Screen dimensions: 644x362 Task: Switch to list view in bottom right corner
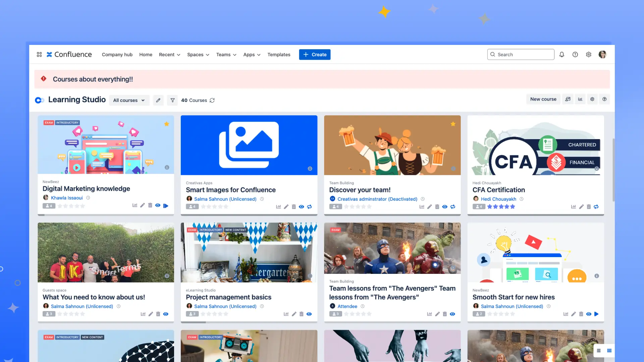pos(598,351)
